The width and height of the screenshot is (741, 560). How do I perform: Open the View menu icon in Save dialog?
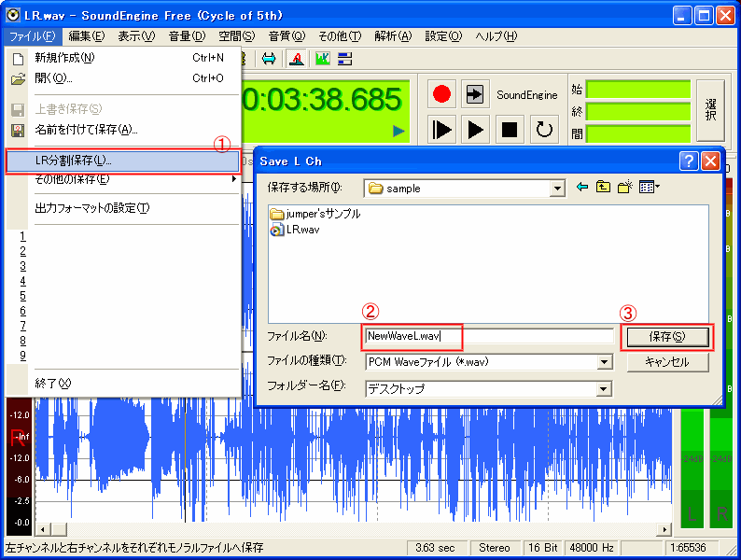tap(649, 188)
